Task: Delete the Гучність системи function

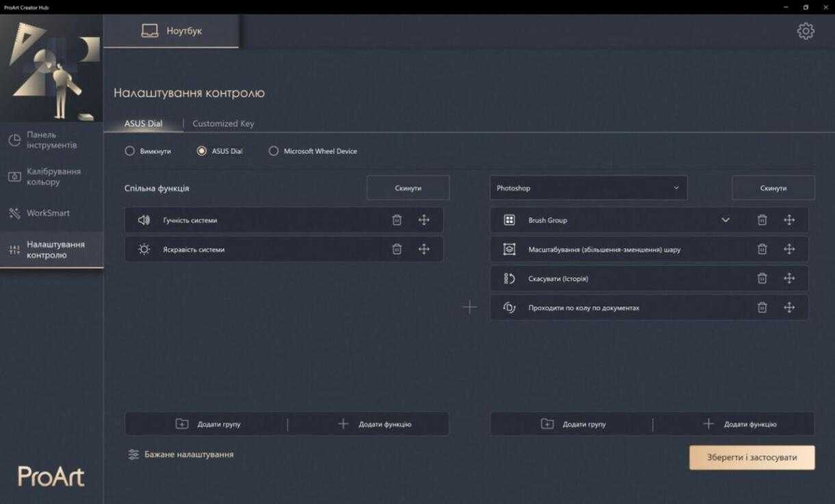Action: pos(397,220)
